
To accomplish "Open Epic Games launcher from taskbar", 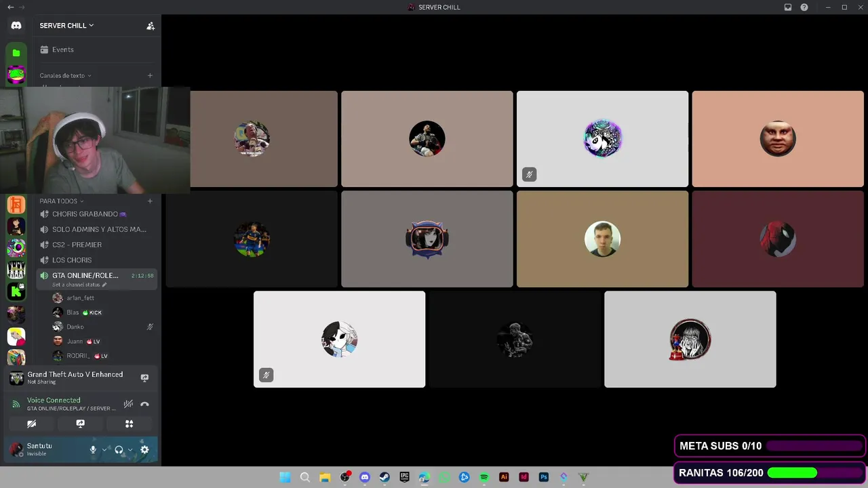I will [x=404, y=477].
